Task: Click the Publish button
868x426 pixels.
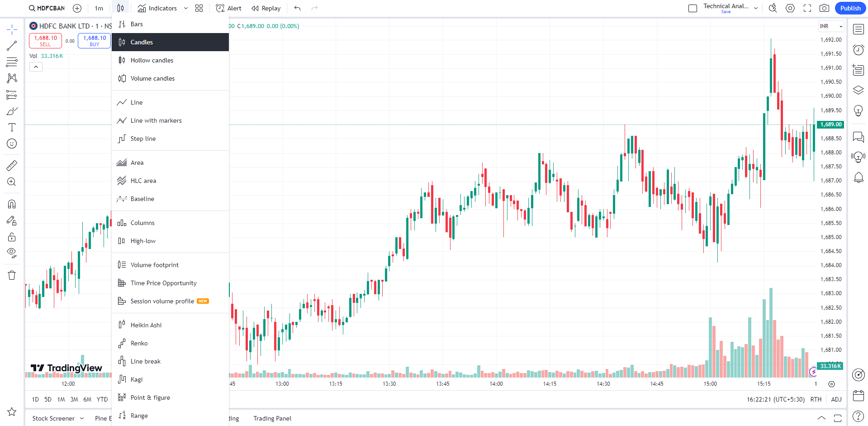Action: pyautogui.click(x=850, y=8)
